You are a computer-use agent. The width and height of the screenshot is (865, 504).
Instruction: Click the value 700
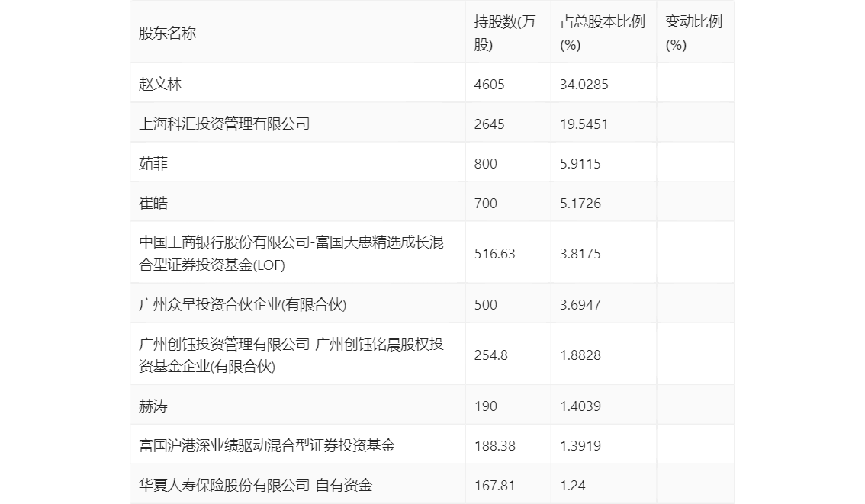[485, 204]
